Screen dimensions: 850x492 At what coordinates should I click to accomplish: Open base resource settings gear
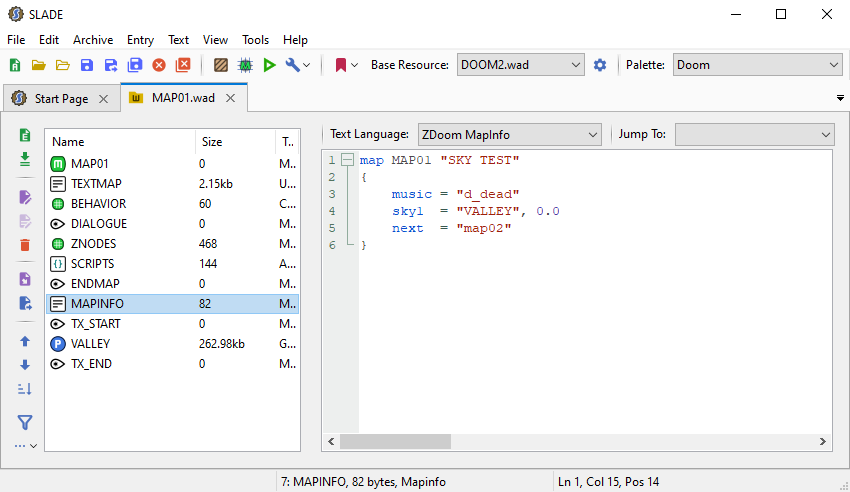point(600,66)
